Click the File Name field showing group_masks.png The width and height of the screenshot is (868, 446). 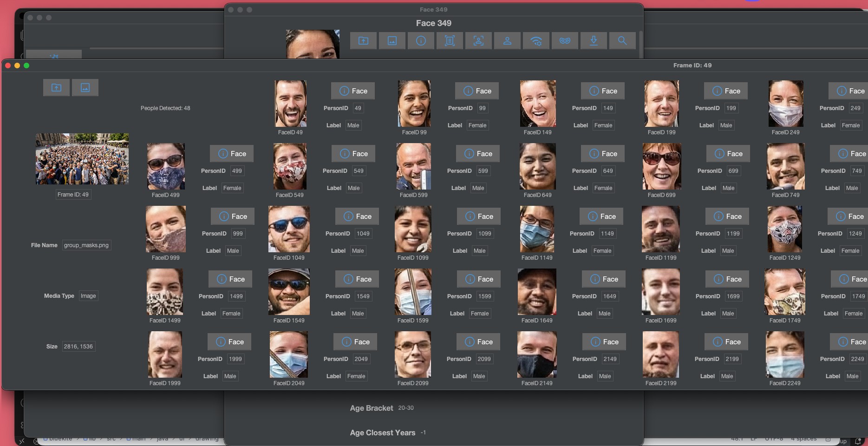tap(86, 245)
